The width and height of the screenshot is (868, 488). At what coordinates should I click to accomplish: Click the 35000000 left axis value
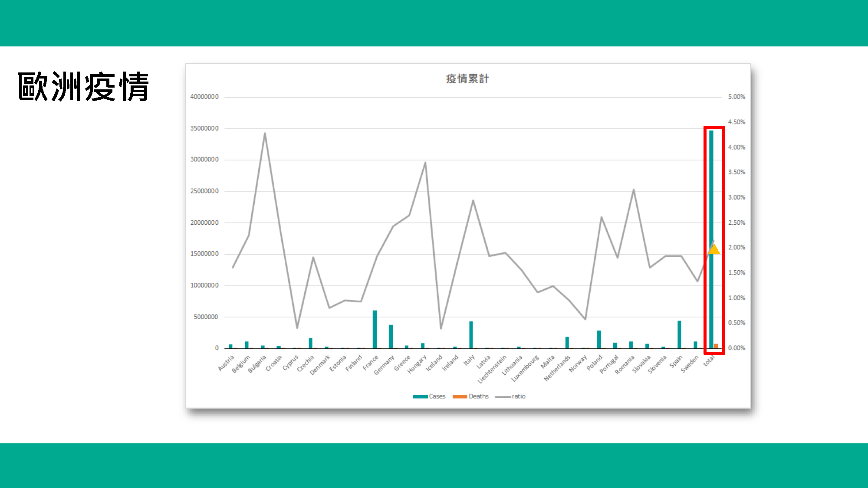(x=204, y=128)
